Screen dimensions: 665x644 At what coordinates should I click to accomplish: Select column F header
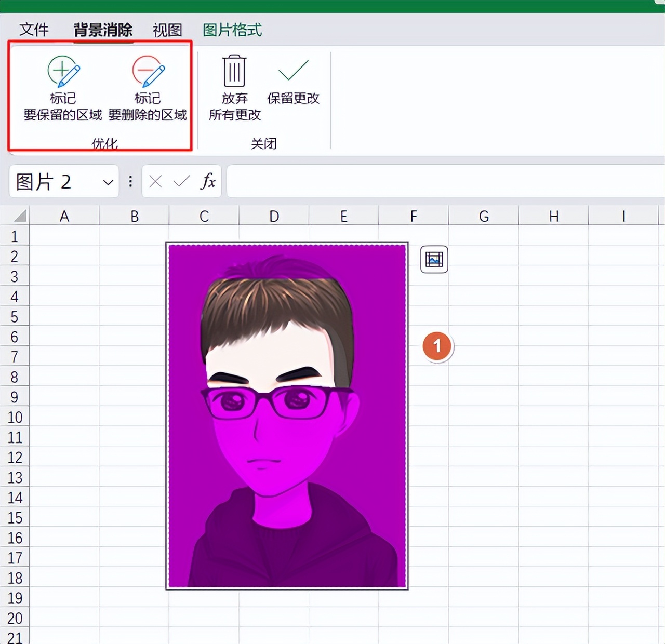pyautogui.click(x=414, y=216)
